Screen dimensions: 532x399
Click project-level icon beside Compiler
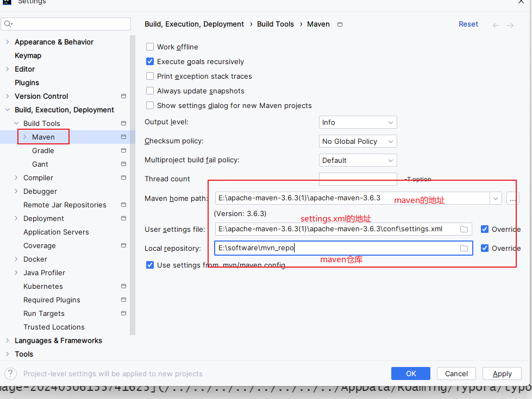point(123,178)
